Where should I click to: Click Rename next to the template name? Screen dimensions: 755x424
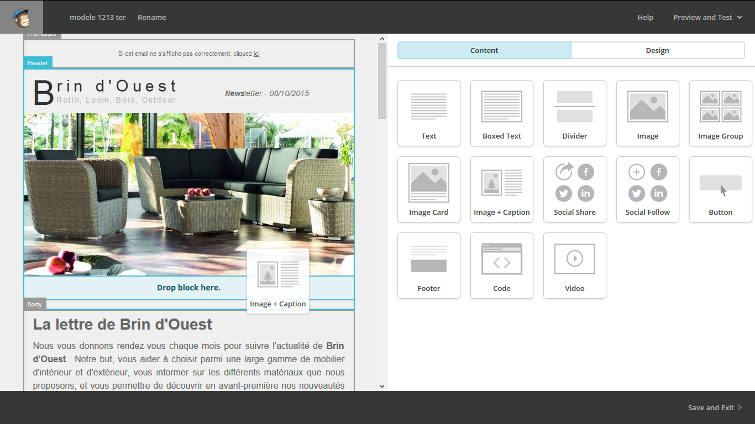152,17
